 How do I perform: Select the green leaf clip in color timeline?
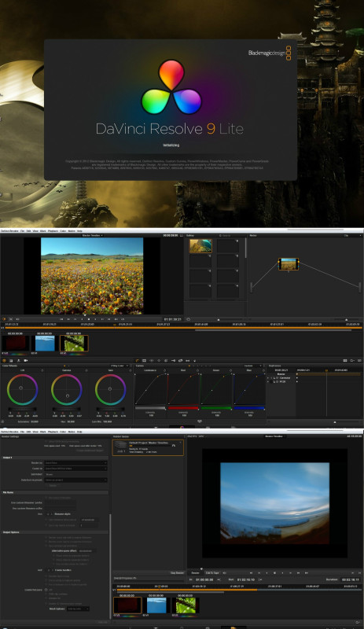pos(74,344)
